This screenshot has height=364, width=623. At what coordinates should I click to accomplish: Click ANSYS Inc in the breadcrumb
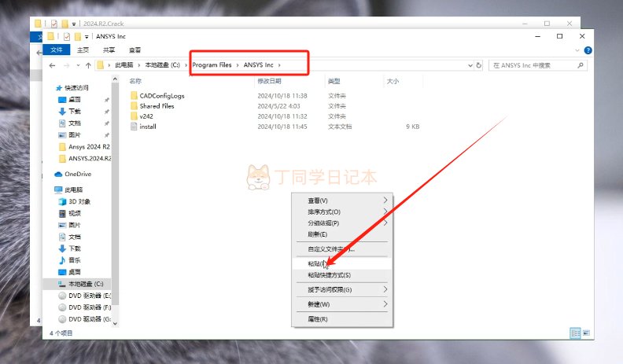(258, 65)
